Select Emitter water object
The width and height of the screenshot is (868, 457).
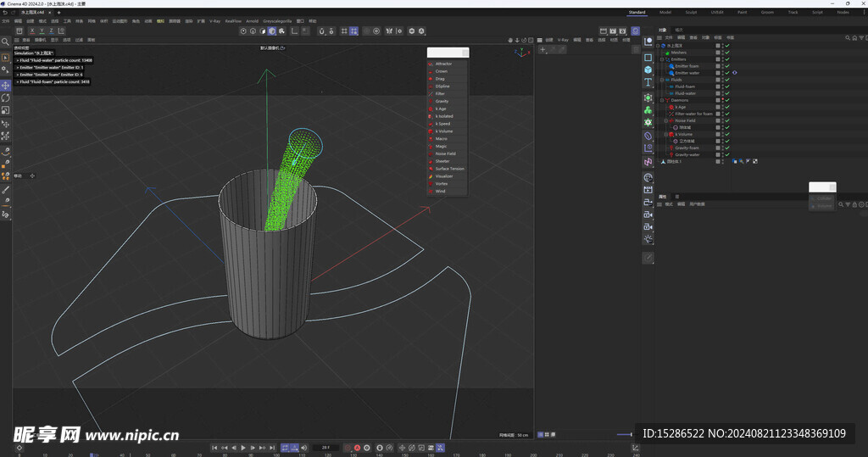pos(687,73)
